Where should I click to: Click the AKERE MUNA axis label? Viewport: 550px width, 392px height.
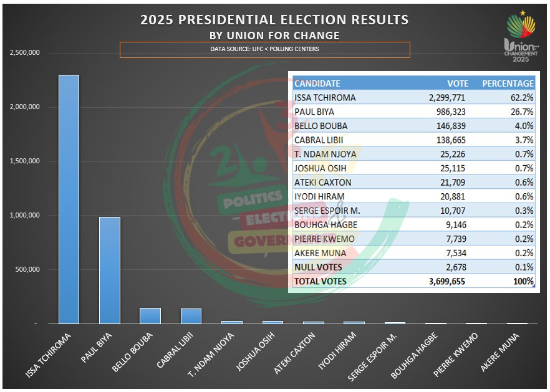coord(499,352)
